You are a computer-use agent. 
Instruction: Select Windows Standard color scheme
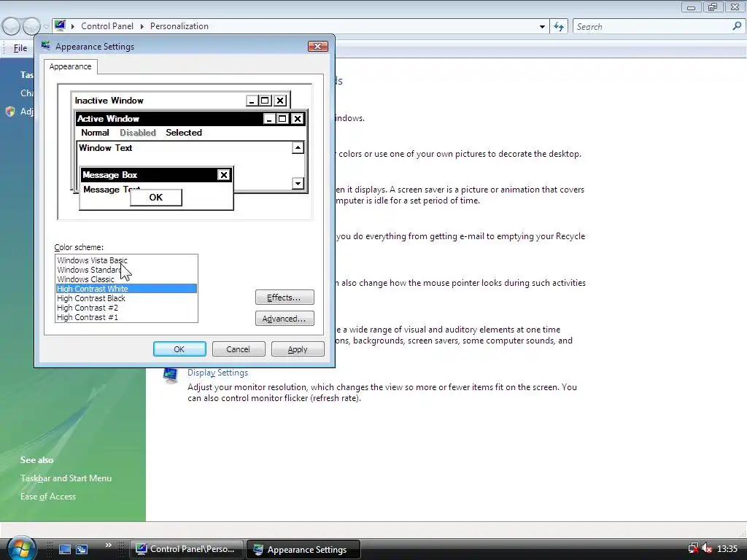click(89, 270)
